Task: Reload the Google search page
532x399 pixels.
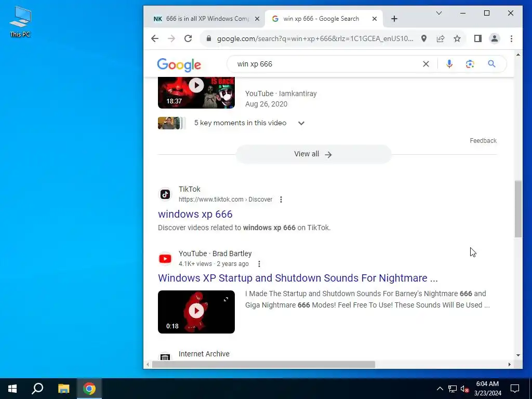Action: click(x=188, y=38)
